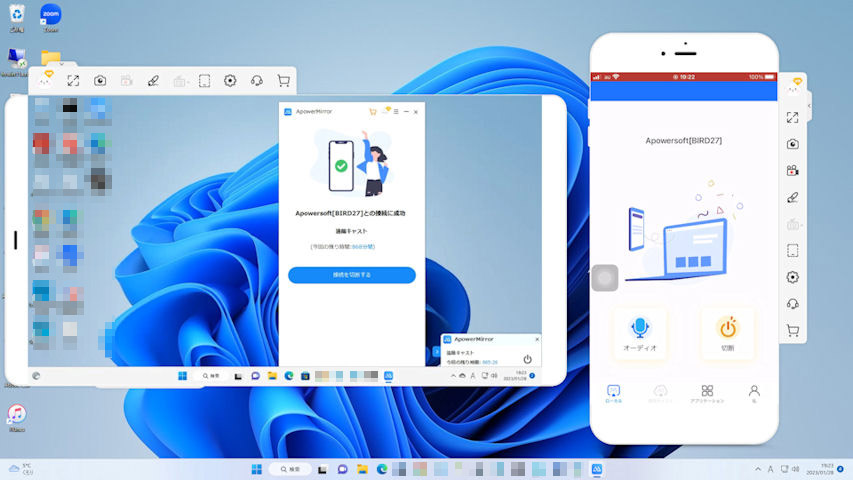Click the remaining time link in ApowerMirror dialog
This screenshot has width=853, height=480.
tap(363, 247)
